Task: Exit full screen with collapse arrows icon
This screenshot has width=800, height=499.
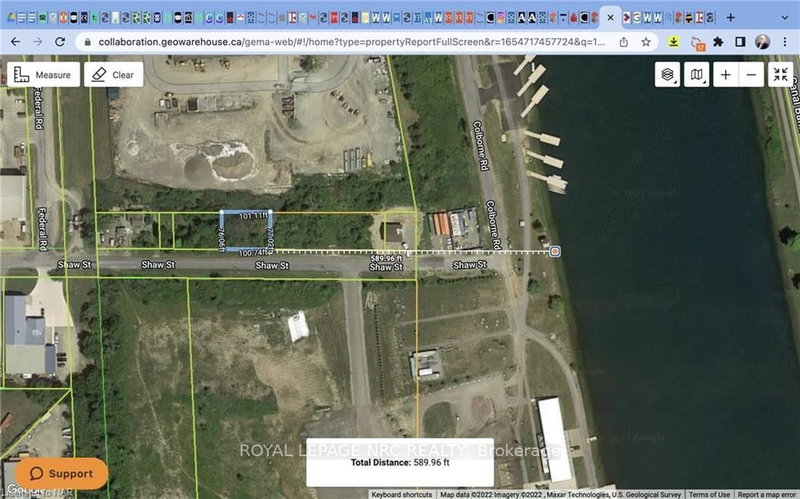Action: coord(780,74)
